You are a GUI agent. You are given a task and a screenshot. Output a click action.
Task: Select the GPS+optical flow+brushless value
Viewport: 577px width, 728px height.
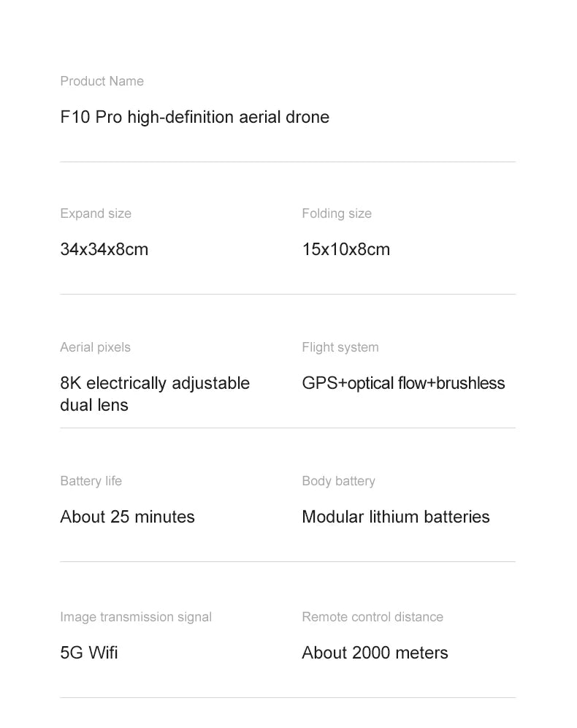pos(403,383)
